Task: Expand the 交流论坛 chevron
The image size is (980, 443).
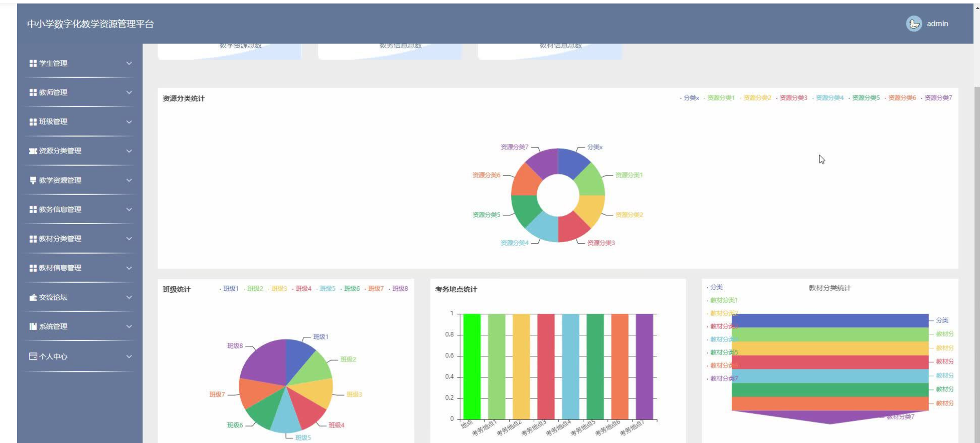Action: 129,297
